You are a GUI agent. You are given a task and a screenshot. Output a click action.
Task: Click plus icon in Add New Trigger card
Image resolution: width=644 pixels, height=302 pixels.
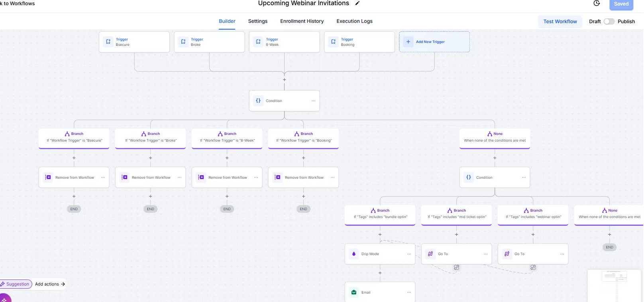coord(408,41)
